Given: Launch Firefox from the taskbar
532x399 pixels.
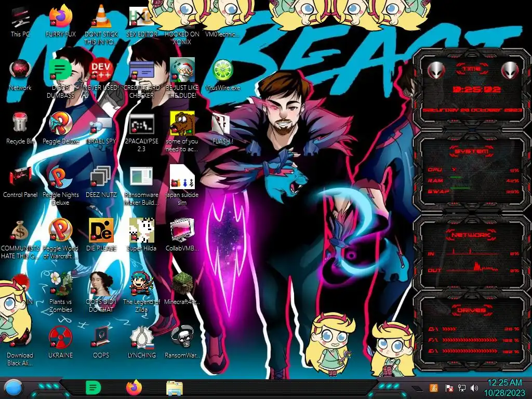Looking at the screenshot, I should [x=134, y=388].
